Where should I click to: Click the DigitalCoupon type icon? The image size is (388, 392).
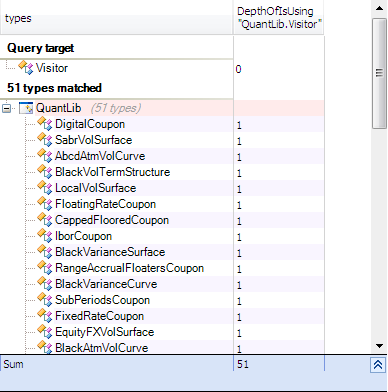(45, 124)
